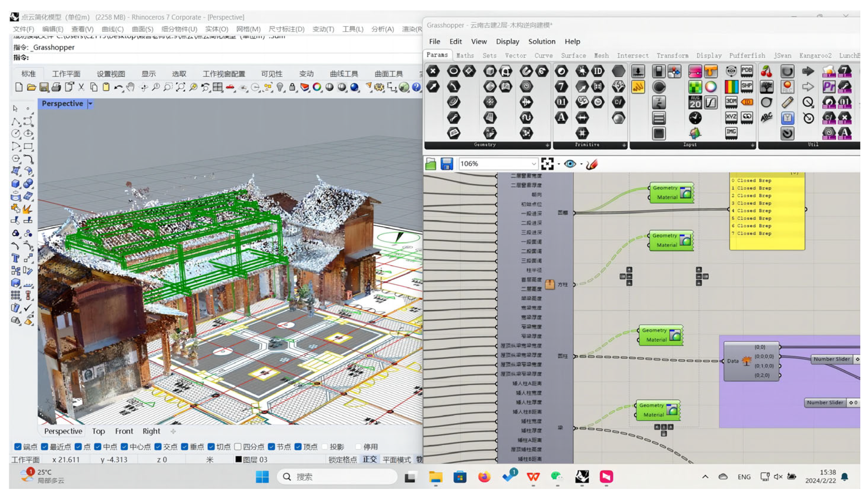
Task: Click the sketch brush icon in canvas toolbar
Action: coord(592,164)
